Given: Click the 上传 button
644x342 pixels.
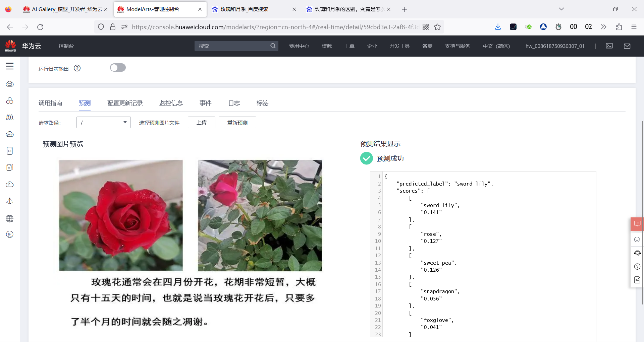Looking at the screenshot, I should pyautogui.click(x=201, y=122).
